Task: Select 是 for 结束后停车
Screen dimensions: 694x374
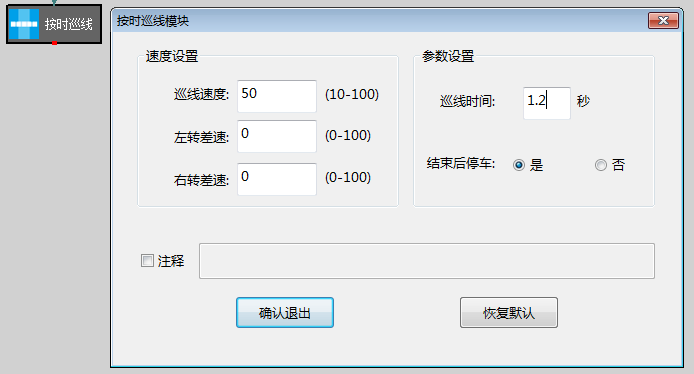Action: click(x=519, y=165)
